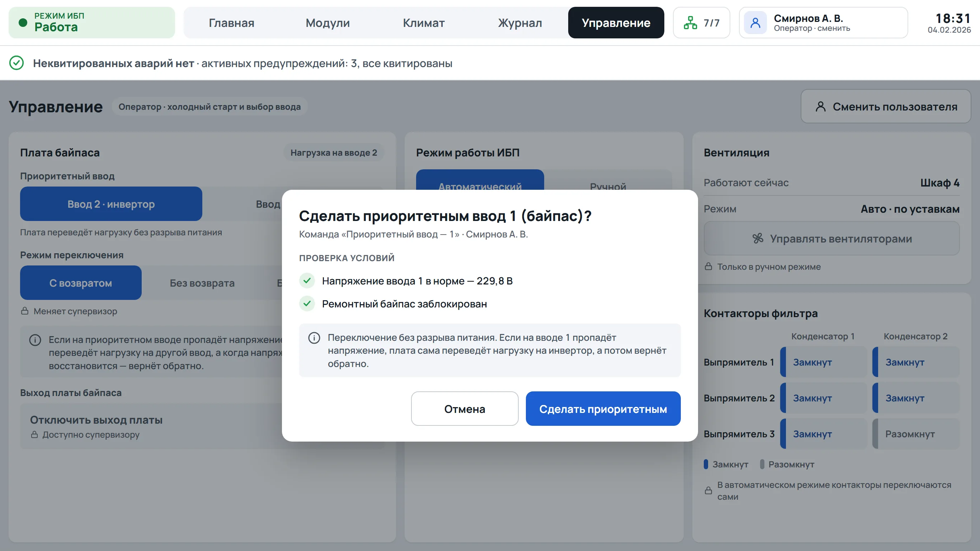Click the Управлять вентиляторами button

tap(831, 239)
